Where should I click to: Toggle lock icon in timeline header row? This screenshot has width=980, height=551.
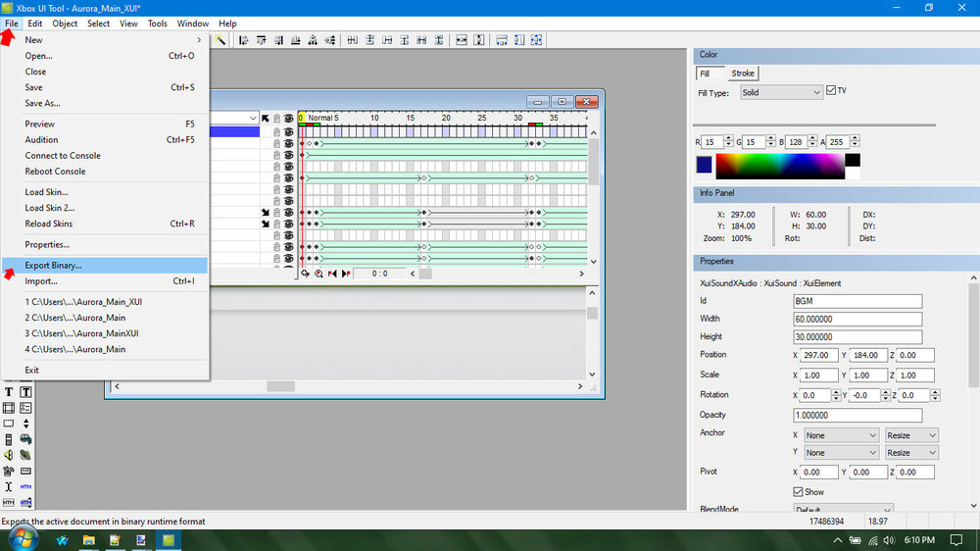[x=277, y=119]
